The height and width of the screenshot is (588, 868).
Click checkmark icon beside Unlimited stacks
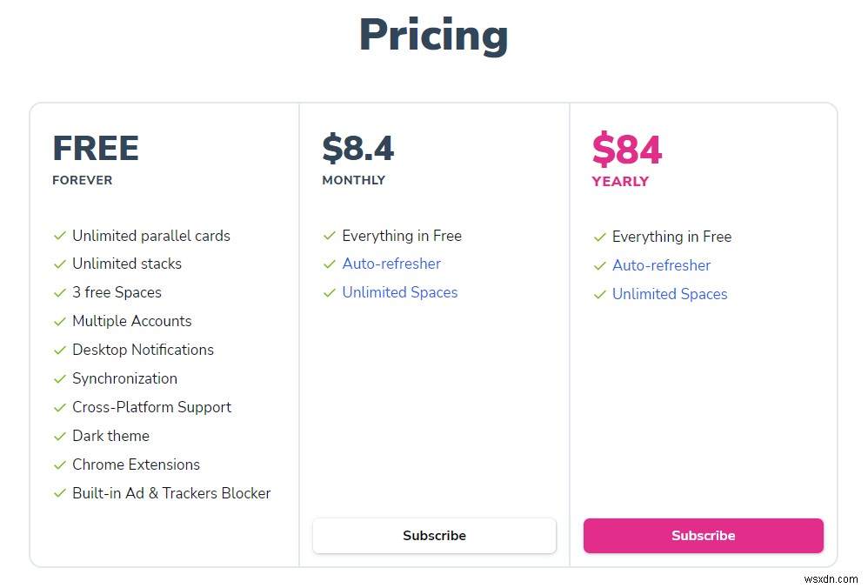(x=60, y=264)
